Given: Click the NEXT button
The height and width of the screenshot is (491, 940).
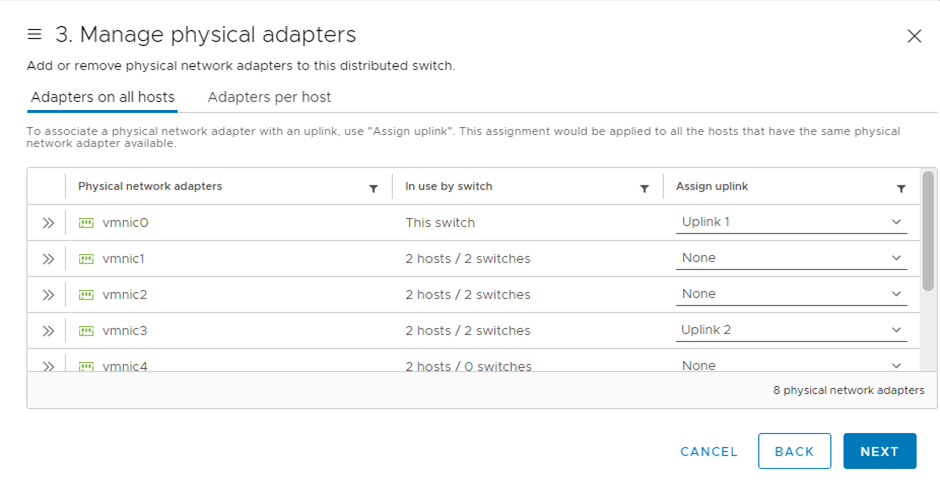Looking at the screenshot, I should [x=879, y=451].
